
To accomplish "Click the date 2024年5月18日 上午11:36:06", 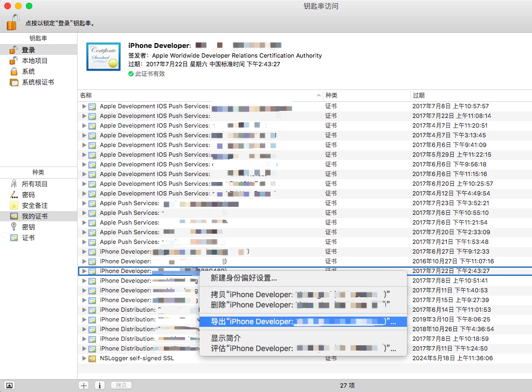I will click(453, 358).
